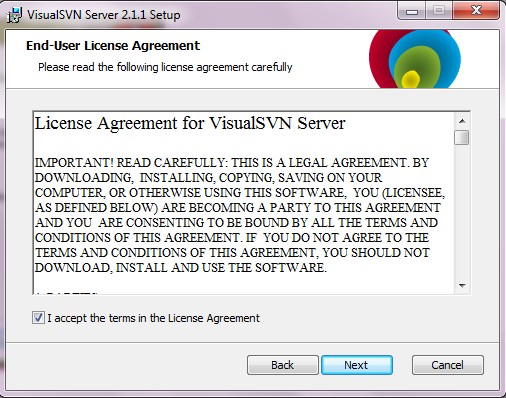Click the 'I accept the terms' label text
The width and height of the screenshot is (506, 398).
coord(153,318)
